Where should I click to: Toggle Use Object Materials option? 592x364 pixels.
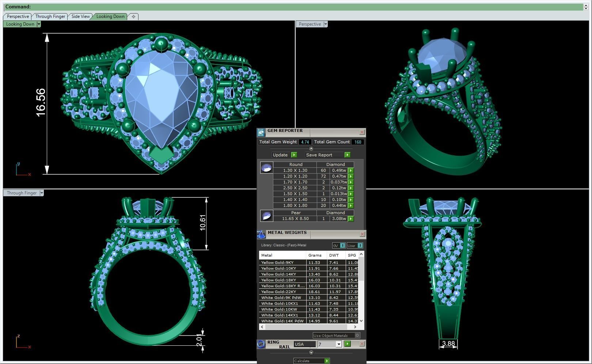(x=337, y=335)
